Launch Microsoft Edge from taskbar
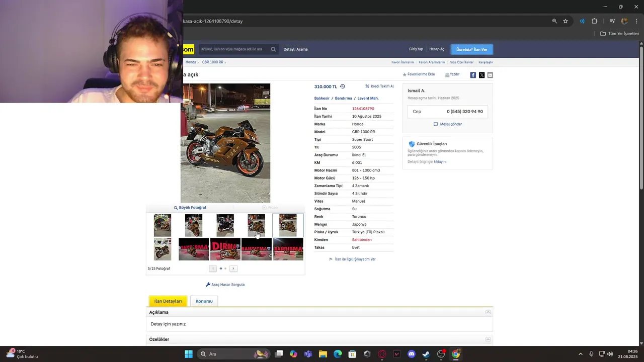 pos(338,354)
